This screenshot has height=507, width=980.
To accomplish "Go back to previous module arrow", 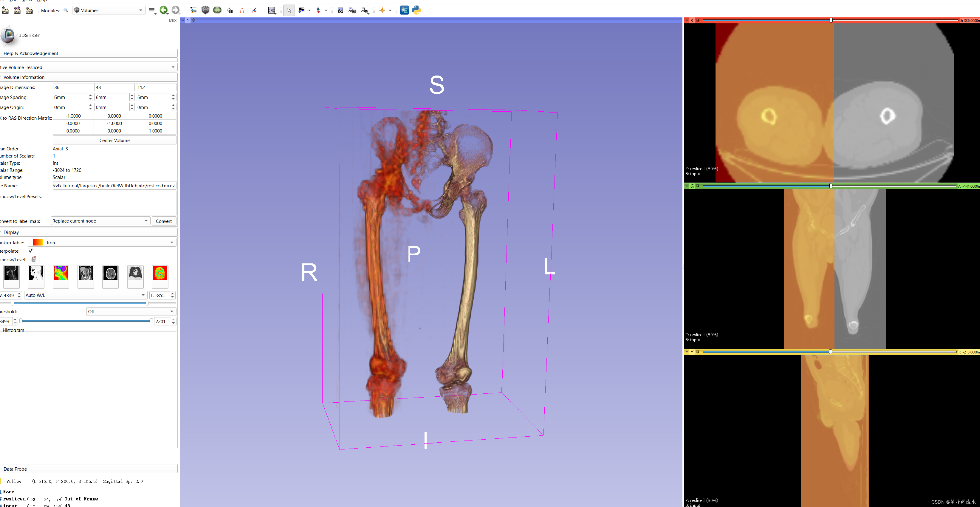I will [164, 10].
